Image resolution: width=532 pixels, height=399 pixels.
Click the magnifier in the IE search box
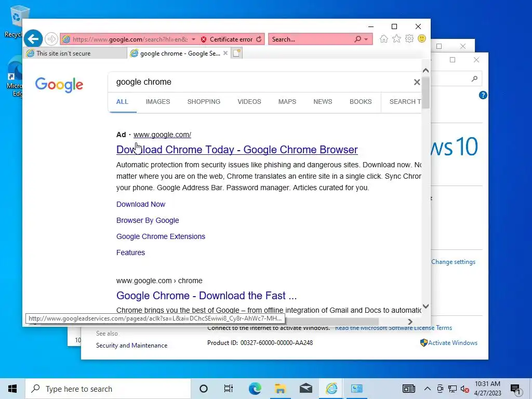pyautogui.click(x=357, y=39)
